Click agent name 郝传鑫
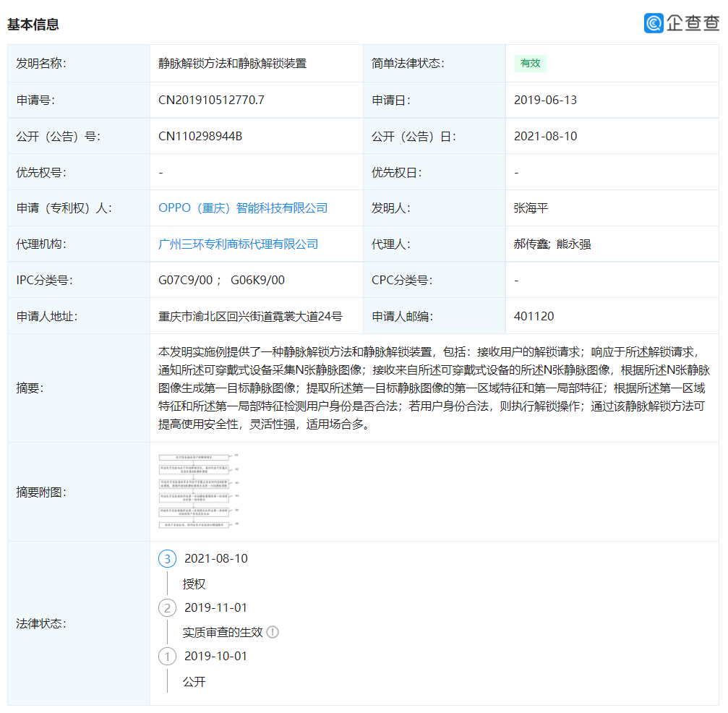The width and height of the screenshot is (728, 713). coord(531,244)
